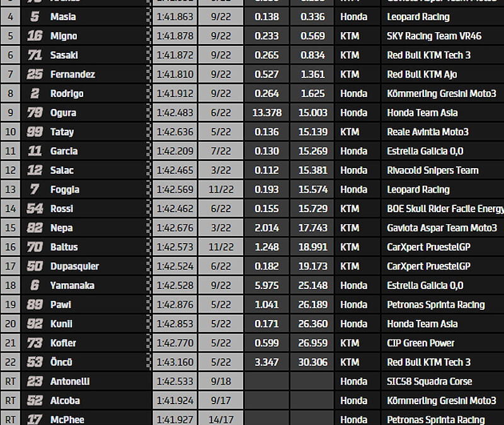Open SKY Racing Team VR46 entry

434,36
